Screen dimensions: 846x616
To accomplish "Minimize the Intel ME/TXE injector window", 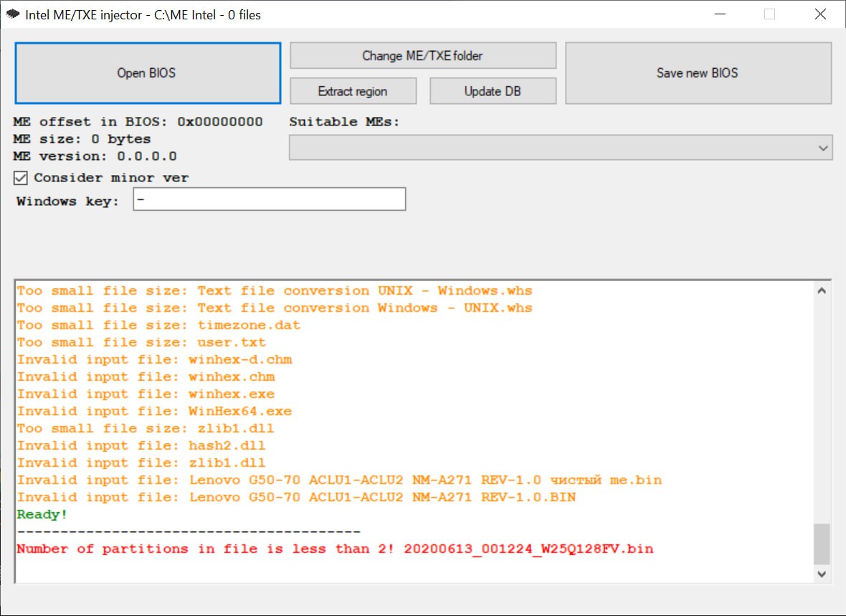I will pyautogui.click(x=720, y=14).
